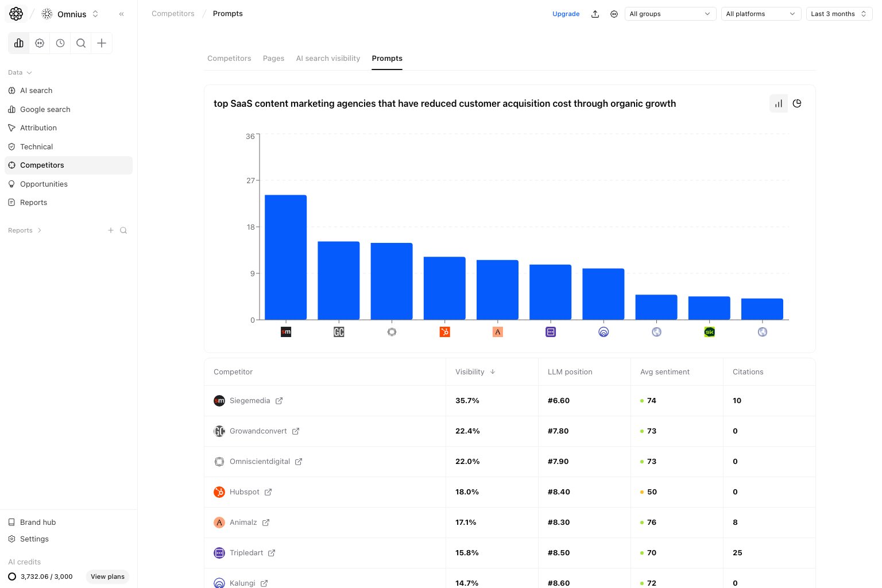Click the Kalungi logo under the chart
The width and height of the screenshot is (882, 588).
(604, 332)
